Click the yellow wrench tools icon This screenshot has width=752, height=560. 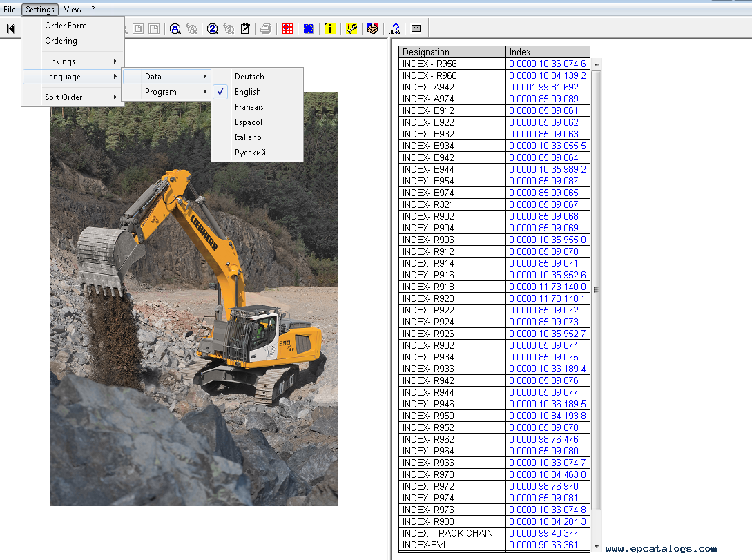(x=351, y=29)
